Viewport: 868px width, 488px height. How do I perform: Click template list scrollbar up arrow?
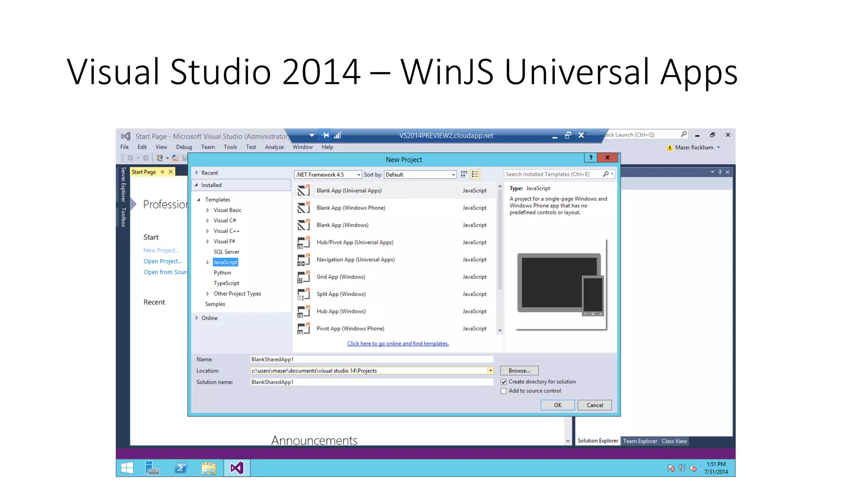500,186
